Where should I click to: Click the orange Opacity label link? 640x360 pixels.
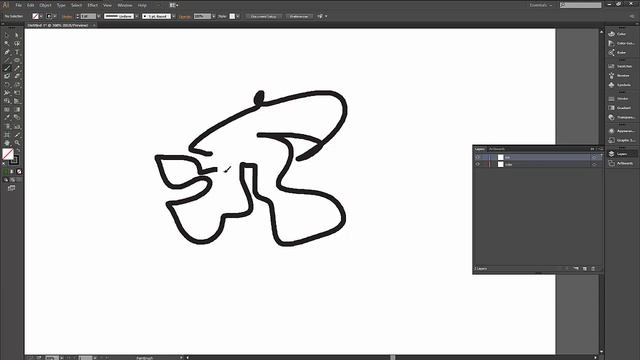185,17
